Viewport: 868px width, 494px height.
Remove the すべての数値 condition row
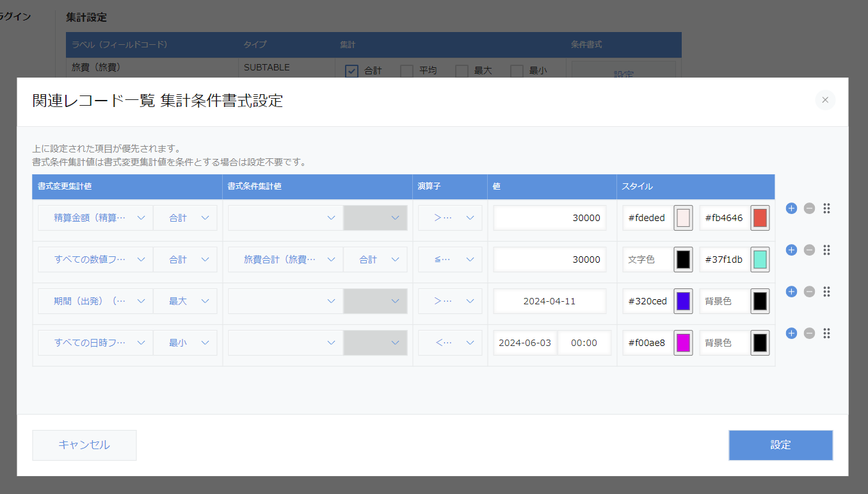click(809, 250)
